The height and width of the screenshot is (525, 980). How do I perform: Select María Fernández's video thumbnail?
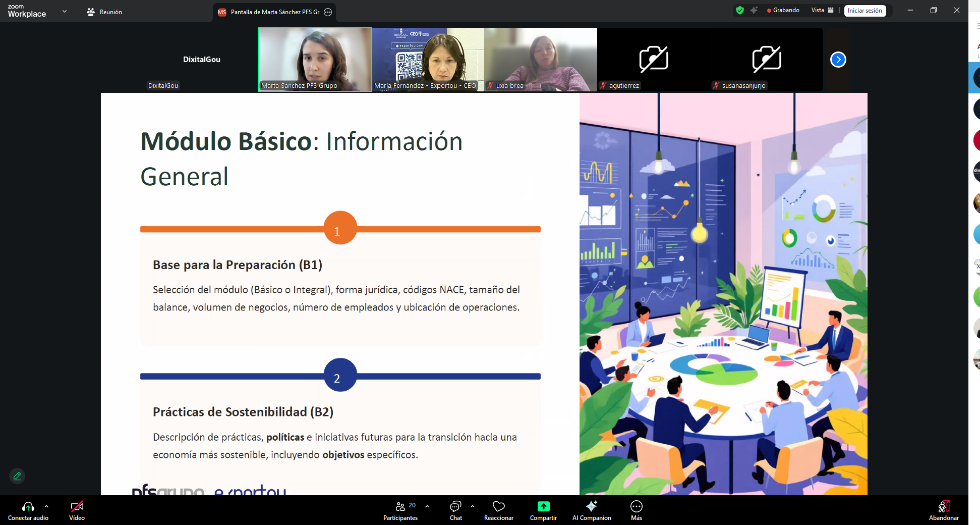428,59
